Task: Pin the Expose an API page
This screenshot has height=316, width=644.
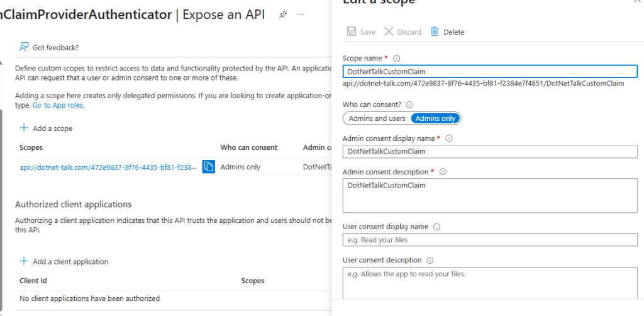Action: pos(282,15)
